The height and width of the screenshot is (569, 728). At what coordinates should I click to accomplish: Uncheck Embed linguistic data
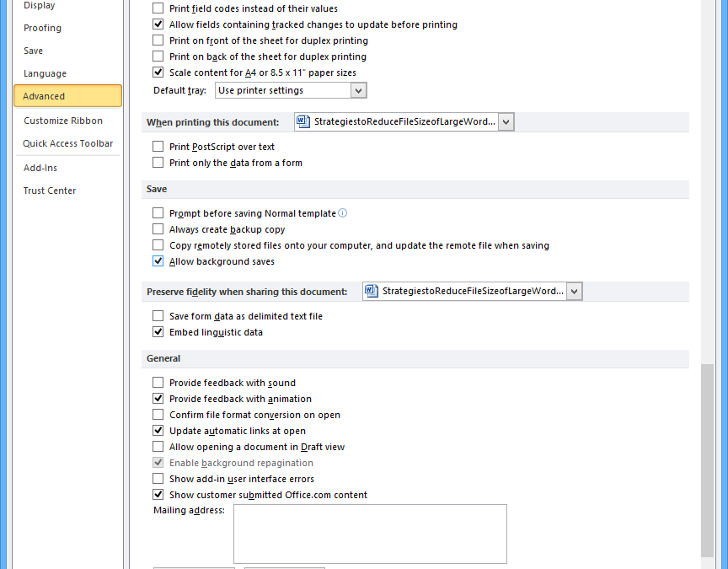pyautogui.click(x=158, y=332)
